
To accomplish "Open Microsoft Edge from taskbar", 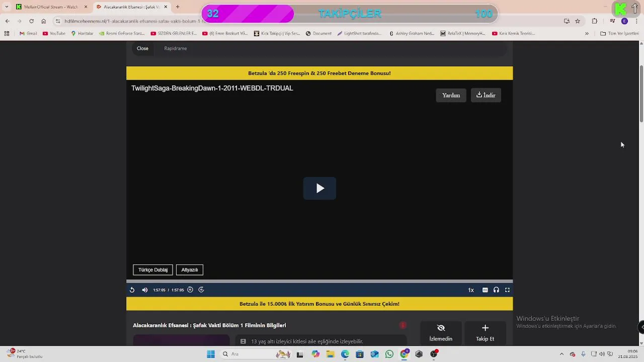I will click(345, 354).
